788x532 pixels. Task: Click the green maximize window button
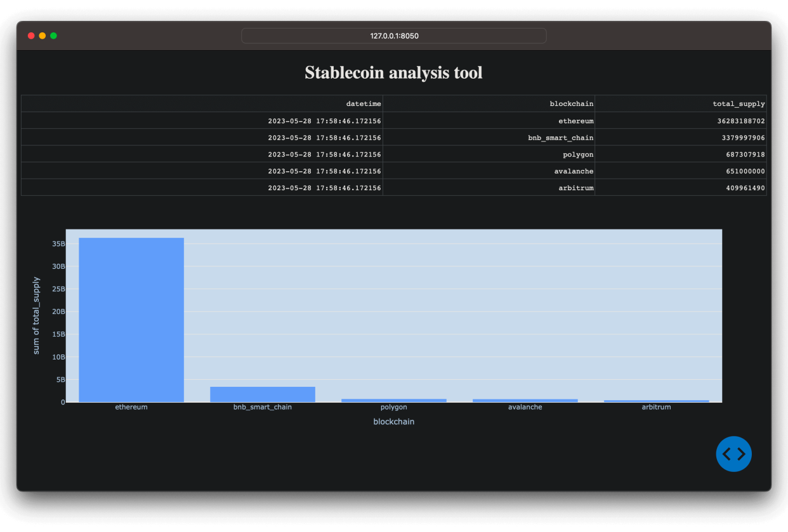[x=53, y=36]
